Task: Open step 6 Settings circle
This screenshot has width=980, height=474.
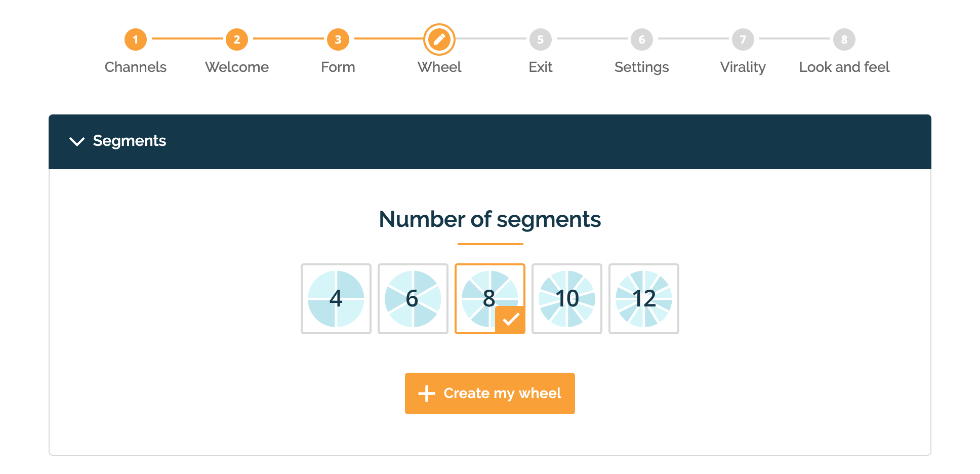Action: [642, 39]
